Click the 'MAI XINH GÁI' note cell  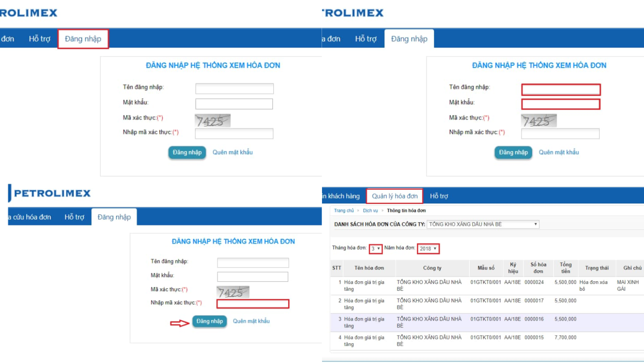(628, 286)
